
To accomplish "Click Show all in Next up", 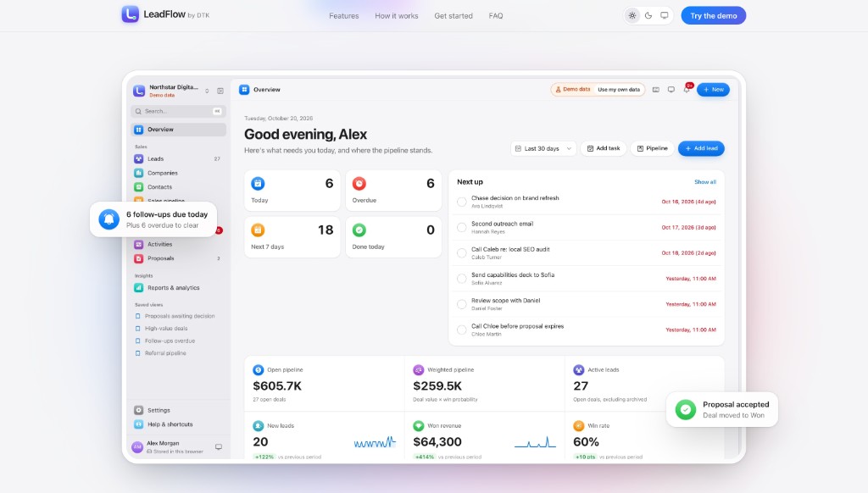I will point(705,182).
